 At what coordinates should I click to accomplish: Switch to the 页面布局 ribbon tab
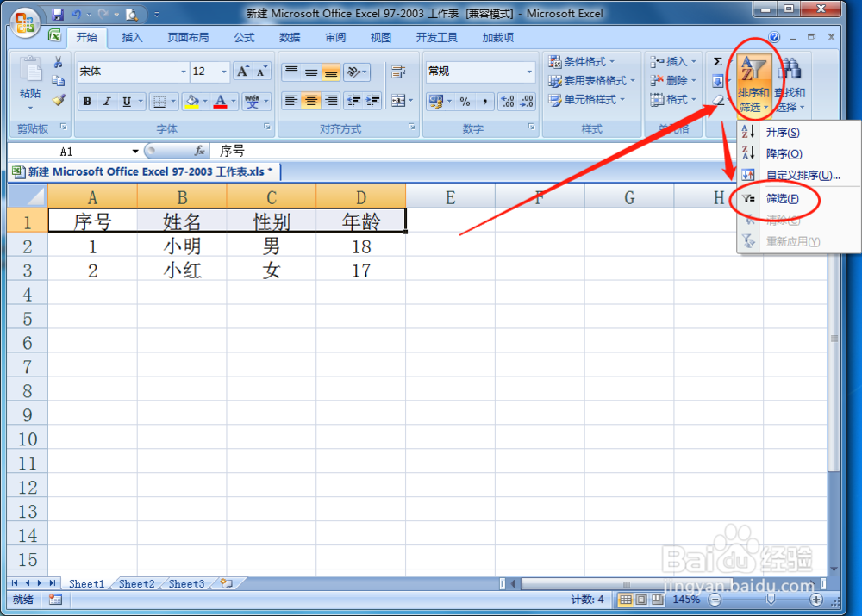[x=188, y=37]
